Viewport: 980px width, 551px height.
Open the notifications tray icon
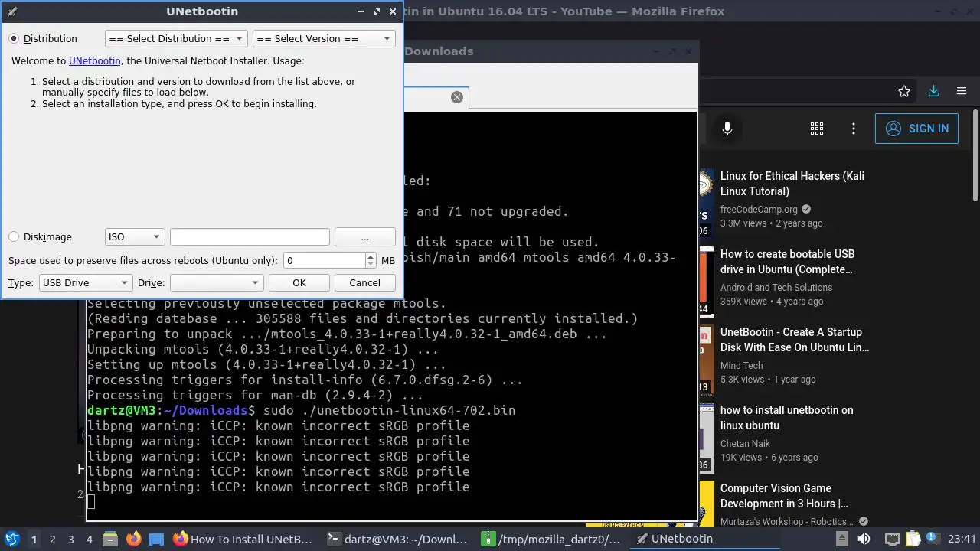click(x=934, y=539)
